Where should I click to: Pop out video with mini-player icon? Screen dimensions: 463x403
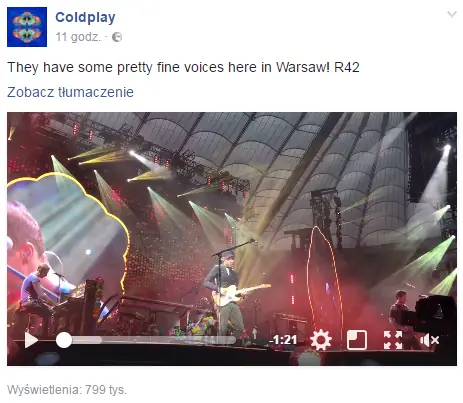click(357, 340)
